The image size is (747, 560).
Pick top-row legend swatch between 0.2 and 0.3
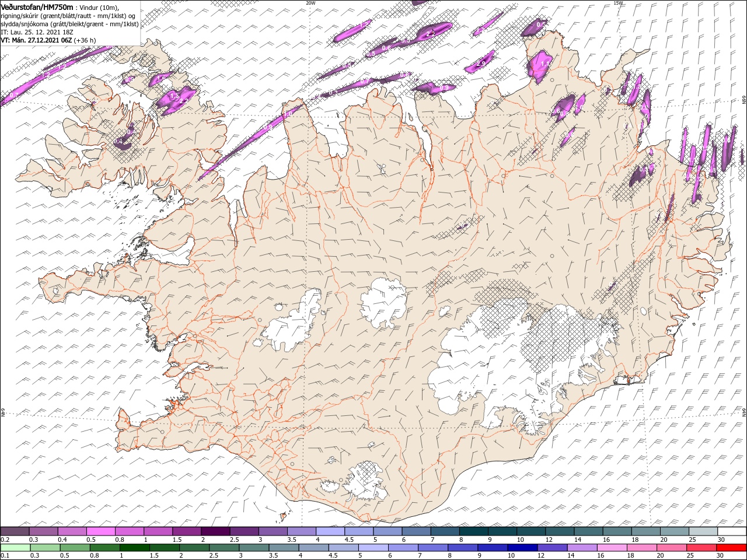(x=15, y=531)
